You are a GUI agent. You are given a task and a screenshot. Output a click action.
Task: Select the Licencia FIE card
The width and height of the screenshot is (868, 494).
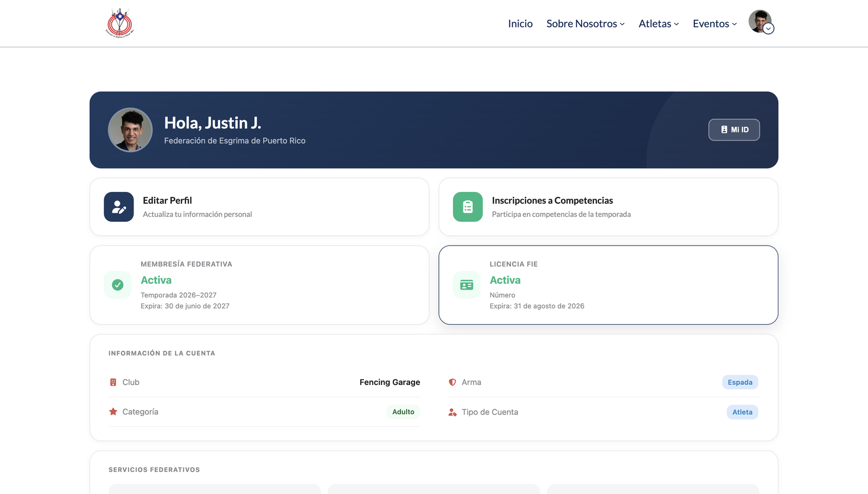(x=608, y=285)
